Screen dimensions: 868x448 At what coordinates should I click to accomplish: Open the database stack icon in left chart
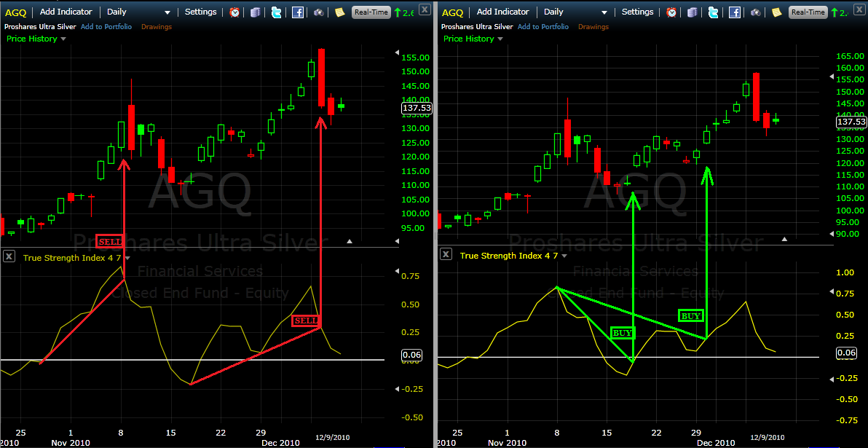tap(255, 12)
